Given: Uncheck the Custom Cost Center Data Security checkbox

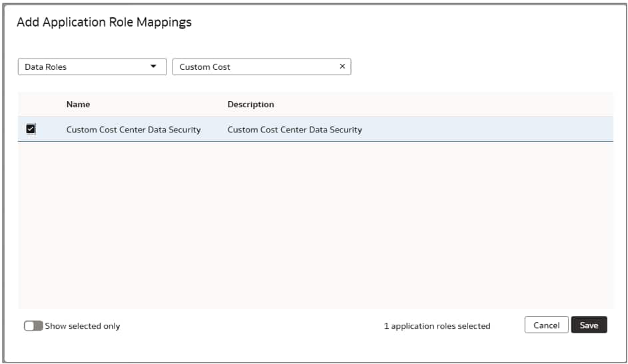Looking at the screenshot, I should point(31,129).
